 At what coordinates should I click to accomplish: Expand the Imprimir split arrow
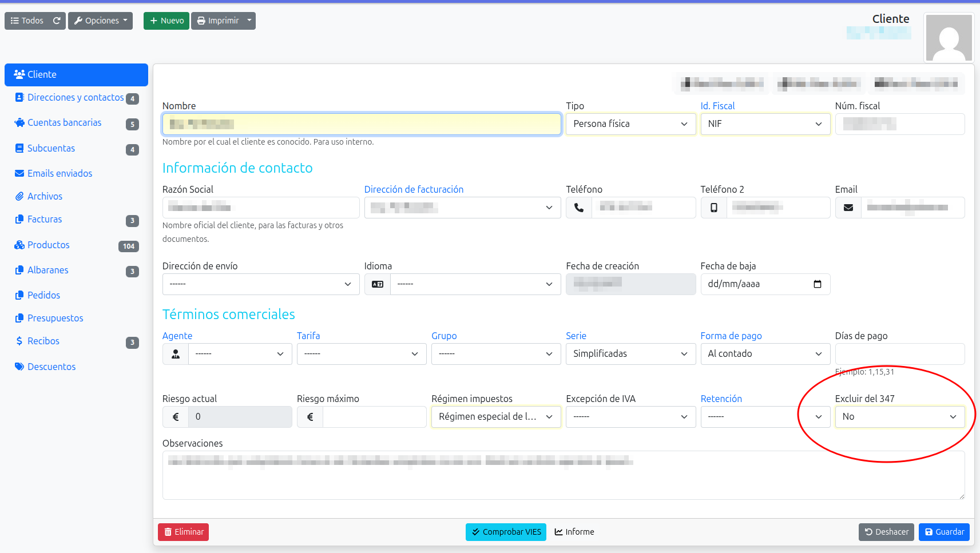point(249,21)
